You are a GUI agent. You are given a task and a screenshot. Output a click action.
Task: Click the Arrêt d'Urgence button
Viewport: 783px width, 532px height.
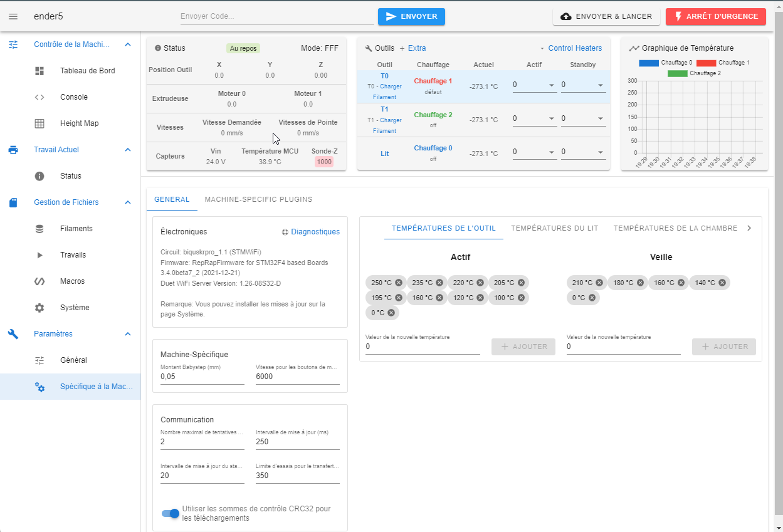(x=716, y=16)
